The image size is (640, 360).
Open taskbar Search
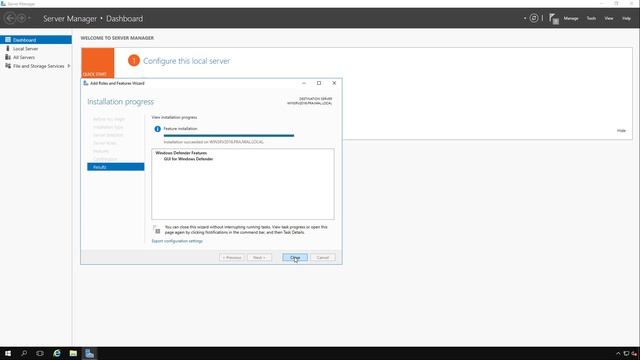point(24,353)
